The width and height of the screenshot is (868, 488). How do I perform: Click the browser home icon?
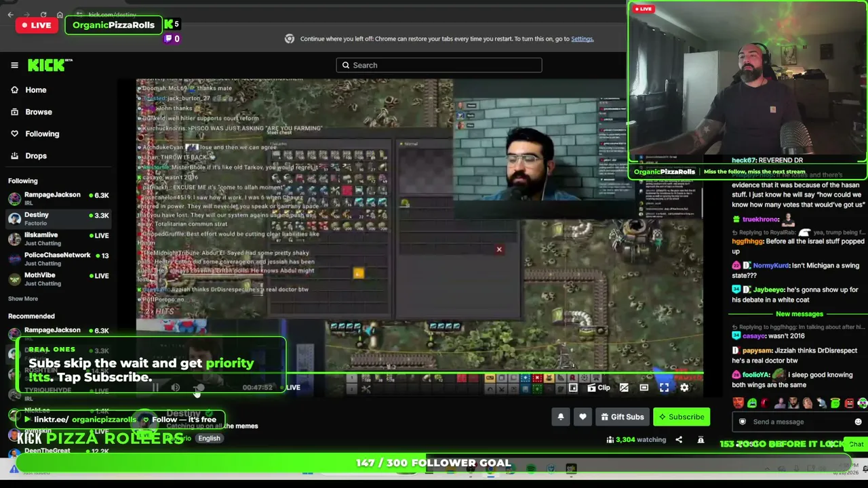[x=60, y=14]
